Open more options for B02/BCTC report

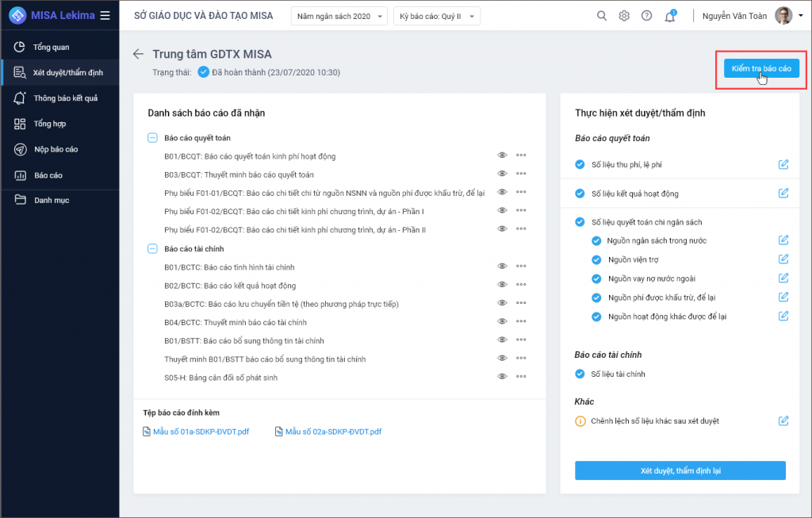[521, 285]
